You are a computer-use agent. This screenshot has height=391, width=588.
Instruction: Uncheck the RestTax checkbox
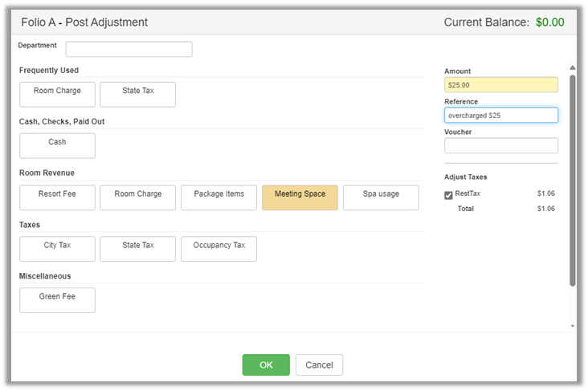pyautogui.click(x=449, y=195)
